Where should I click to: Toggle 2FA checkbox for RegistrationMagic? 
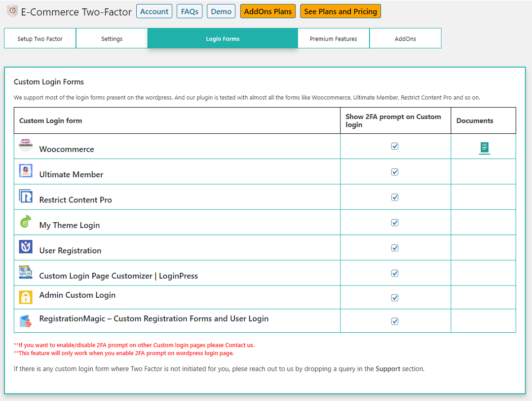point(395,321)
